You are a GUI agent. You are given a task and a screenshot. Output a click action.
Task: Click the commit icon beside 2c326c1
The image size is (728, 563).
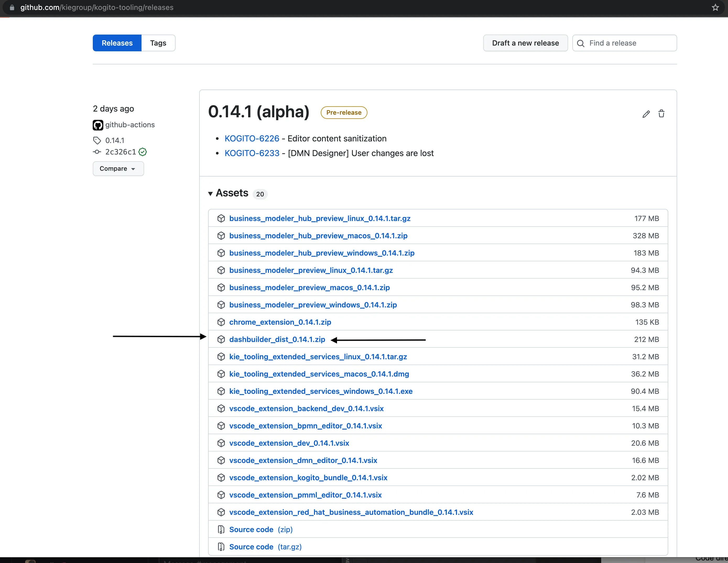coord(97,152)
